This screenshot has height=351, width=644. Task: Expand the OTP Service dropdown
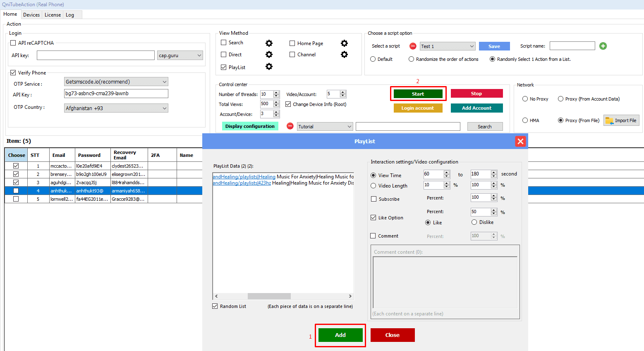[x=116, y=82]
